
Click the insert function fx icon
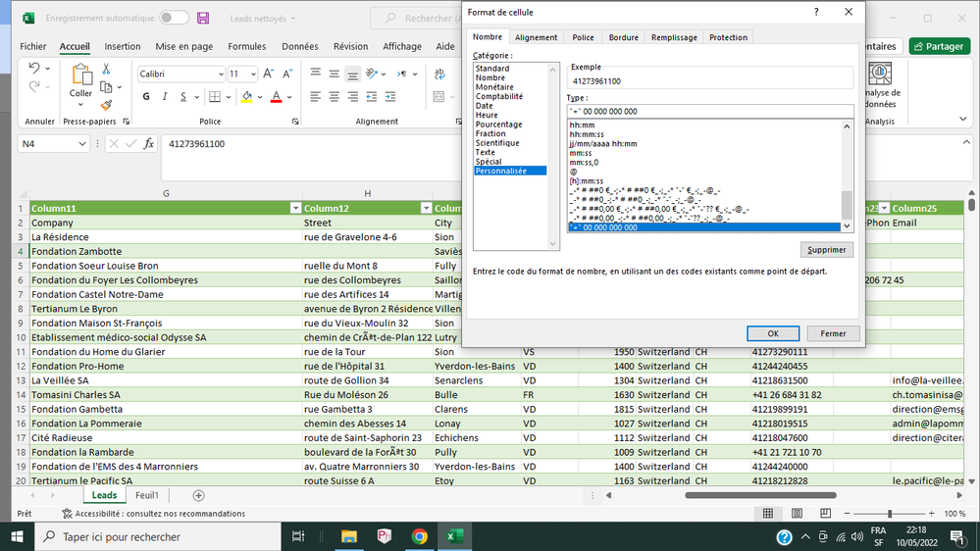coord(149,144)
